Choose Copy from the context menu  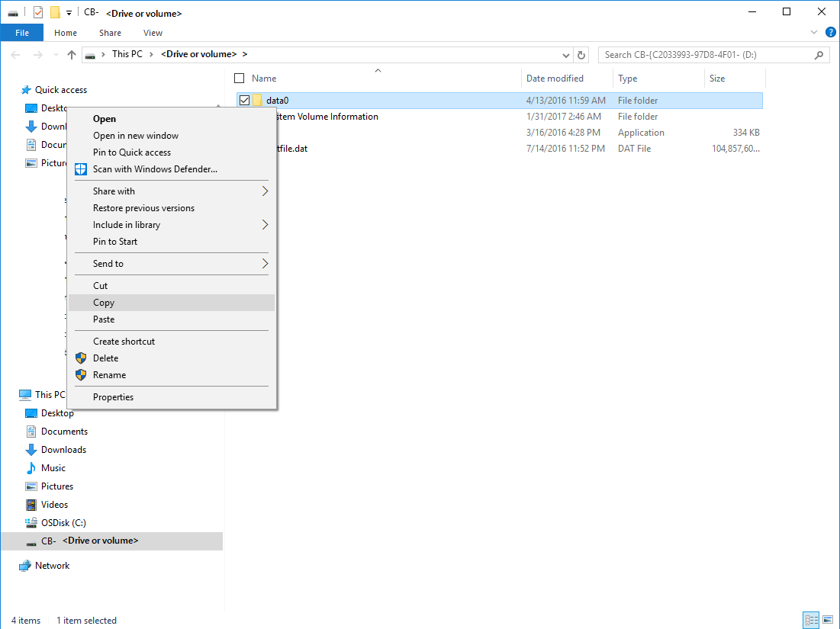[104, 302]
